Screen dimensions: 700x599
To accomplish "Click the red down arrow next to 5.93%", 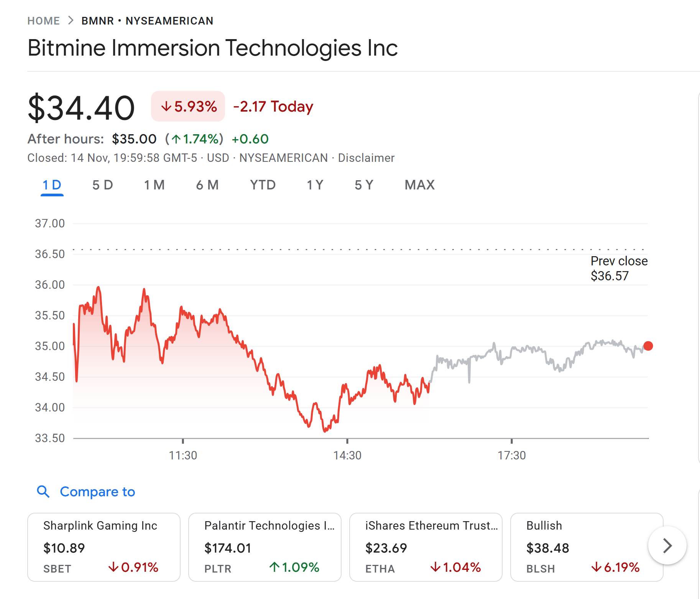I will click(x=166, y=107).
